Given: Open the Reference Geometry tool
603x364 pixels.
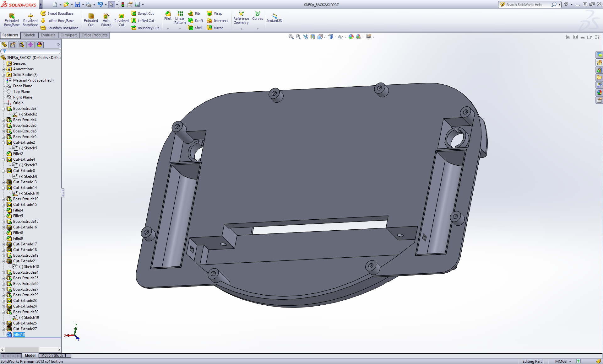Looking at the screenshot, I should point(241,18).
